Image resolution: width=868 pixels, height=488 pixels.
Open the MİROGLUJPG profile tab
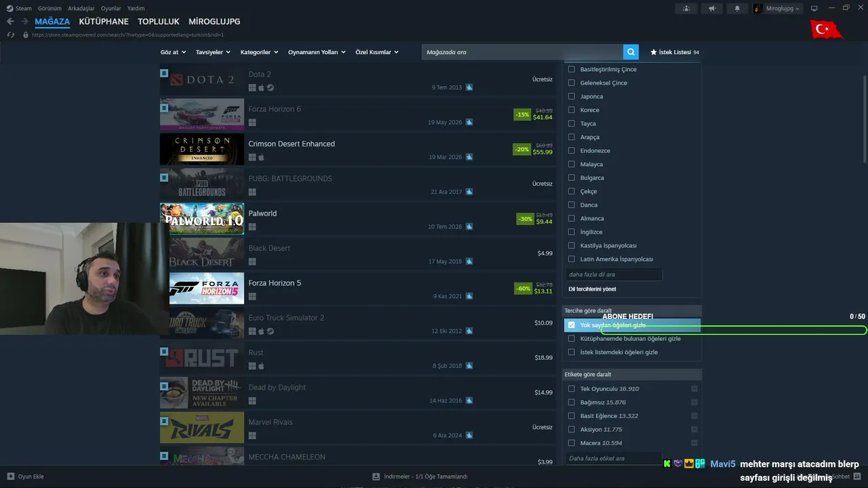(x=214, y=22)
